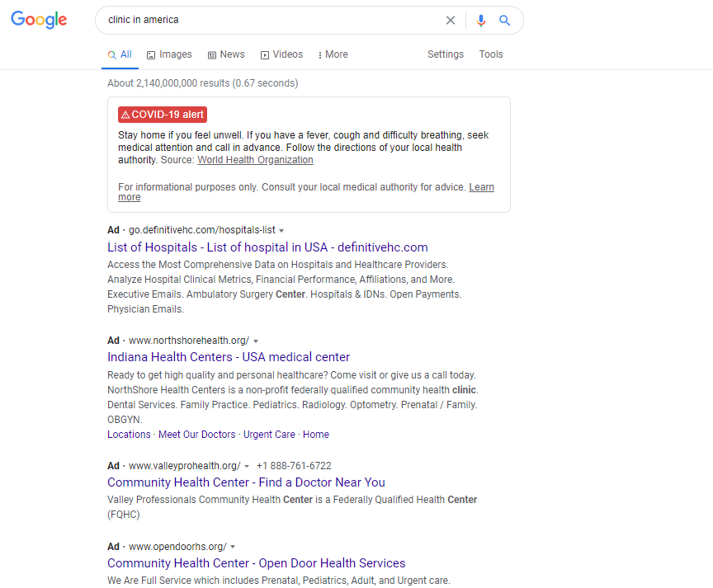The image size is (713, 588).
Task: Click the www.opendoorhs.org/ URL text
Action: [177, 547]
